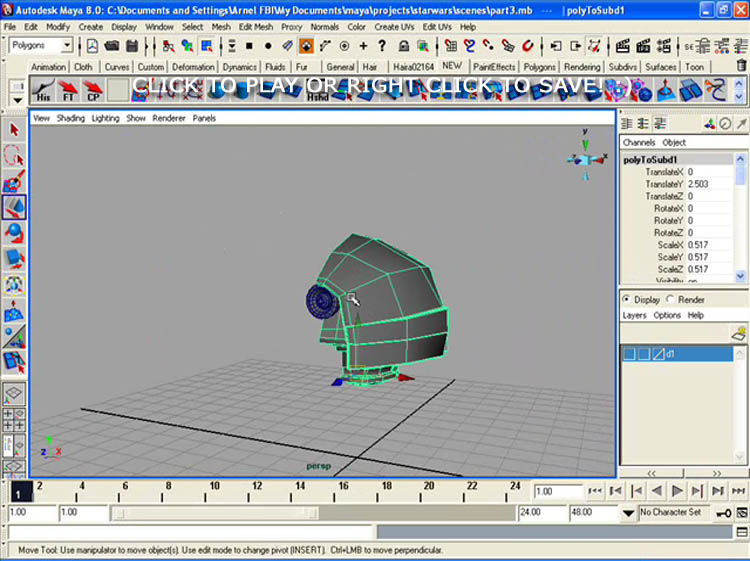Pick the Scale tool cube icon
The image size is (750, 561).
click(x=14, y=259)
